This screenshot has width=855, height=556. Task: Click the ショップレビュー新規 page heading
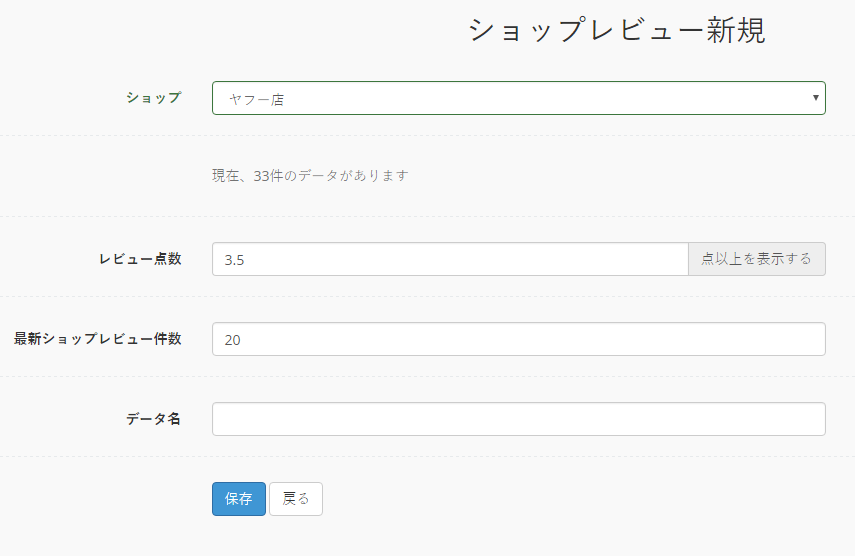point(617,30)
